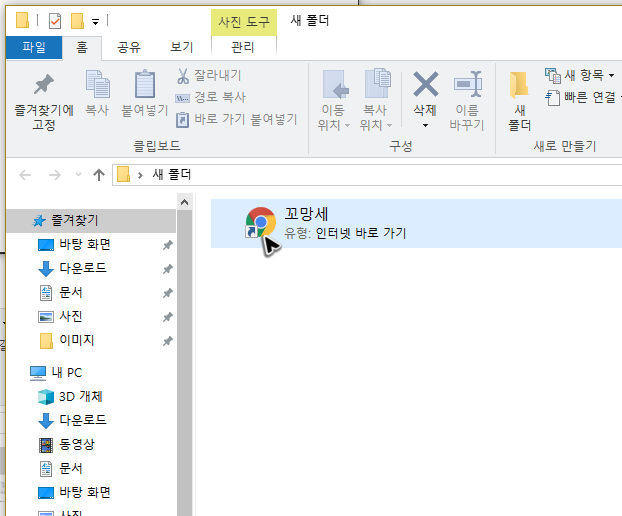Viewport: 622px width, 516px height.
Task: Open the 새 항목 dropdown
Action: [580, 75]
